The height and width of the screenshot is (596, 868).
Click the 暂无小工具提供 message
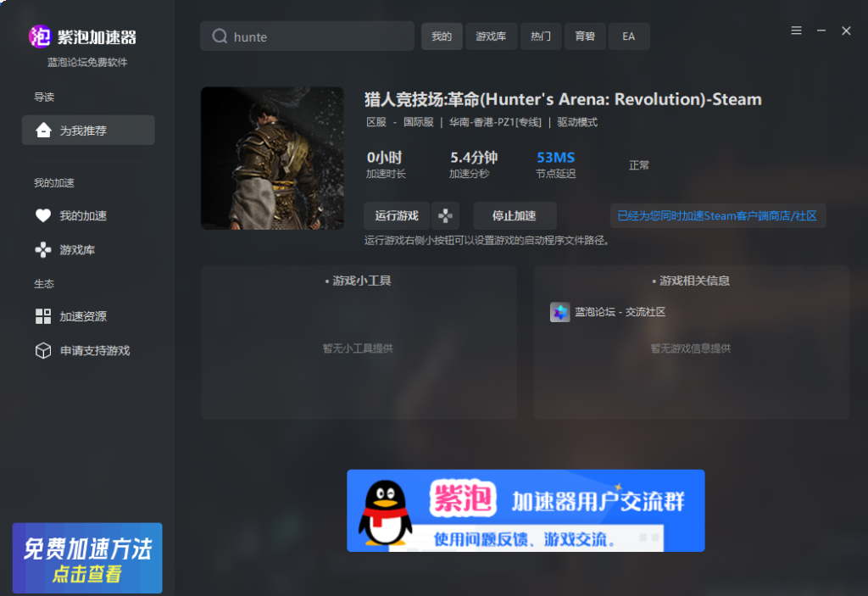point(358,348)
